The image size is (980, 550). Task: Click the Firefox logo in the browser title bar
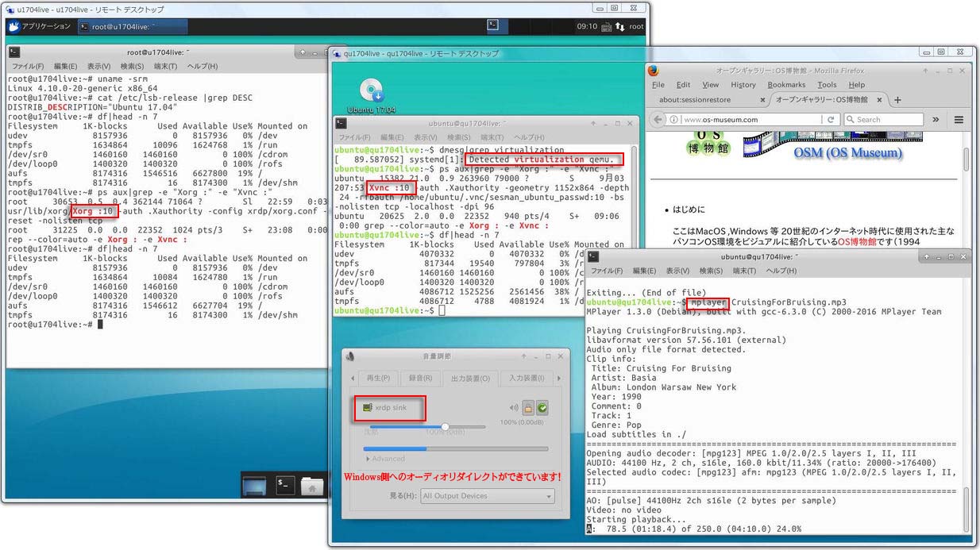(653, 70)
